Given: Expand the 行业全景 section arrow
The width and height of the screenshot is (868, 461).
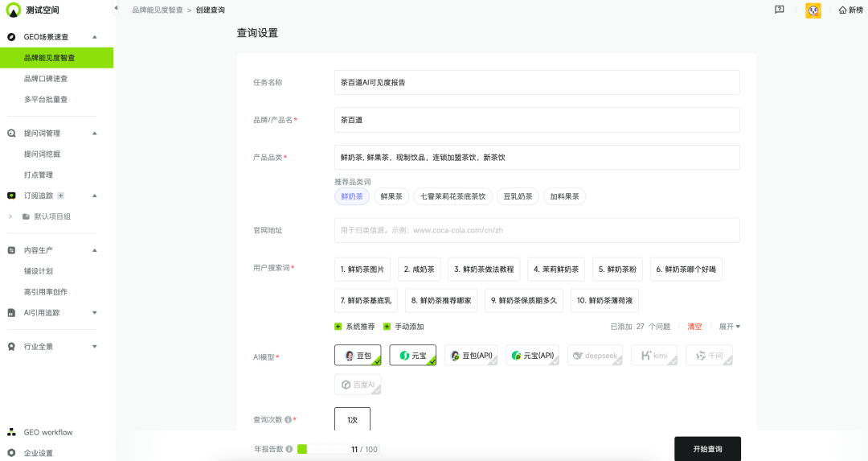Looking at the screenshot, I should 95,347.
